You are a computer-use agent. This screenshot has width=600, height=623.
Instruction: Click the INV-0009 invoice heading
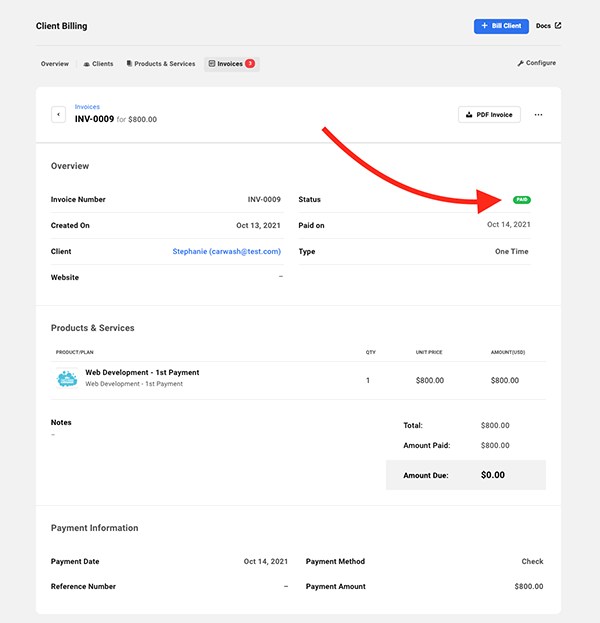(94, 119)
